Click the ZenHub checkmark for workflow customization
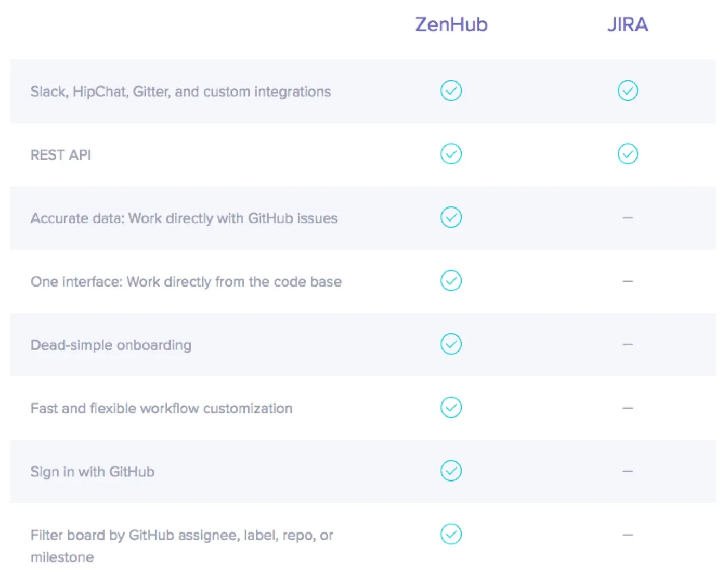Image resolution: width=728 pixels, height=585 pixels. [x=451, y=408]
